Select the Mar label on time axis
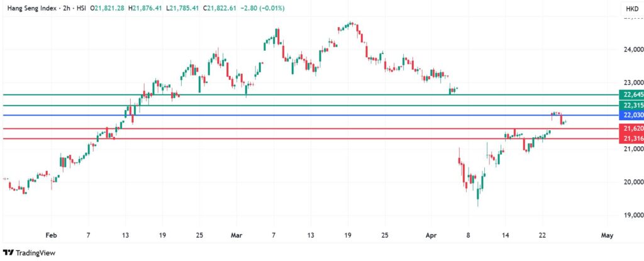Viewport: 644px width, 261px height. click(x=236, y=235)
